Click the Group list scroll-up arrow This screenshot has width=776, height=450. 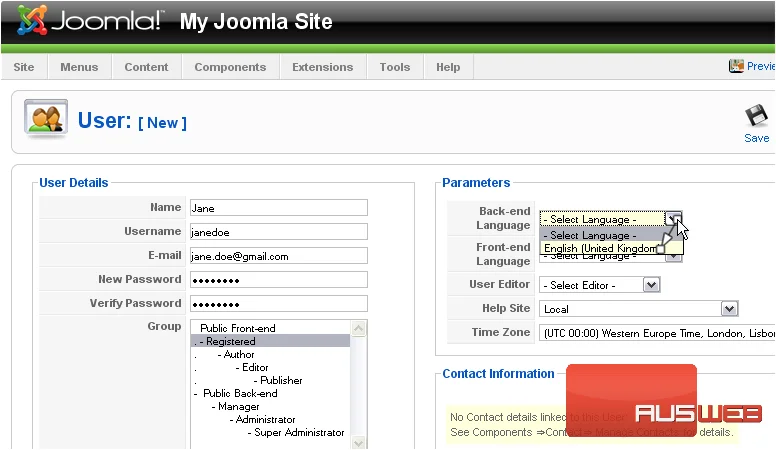[x=359, y=328]
